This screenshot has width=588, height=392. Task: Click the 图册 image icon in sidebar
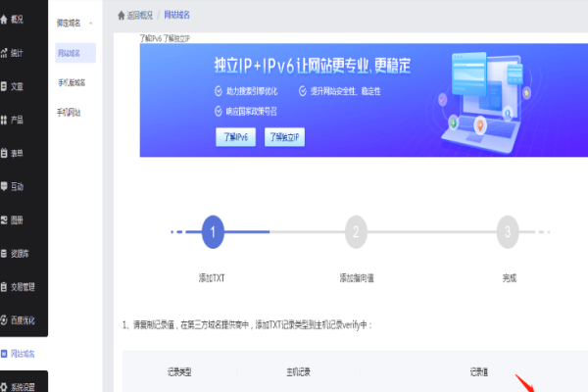point(4,220)
